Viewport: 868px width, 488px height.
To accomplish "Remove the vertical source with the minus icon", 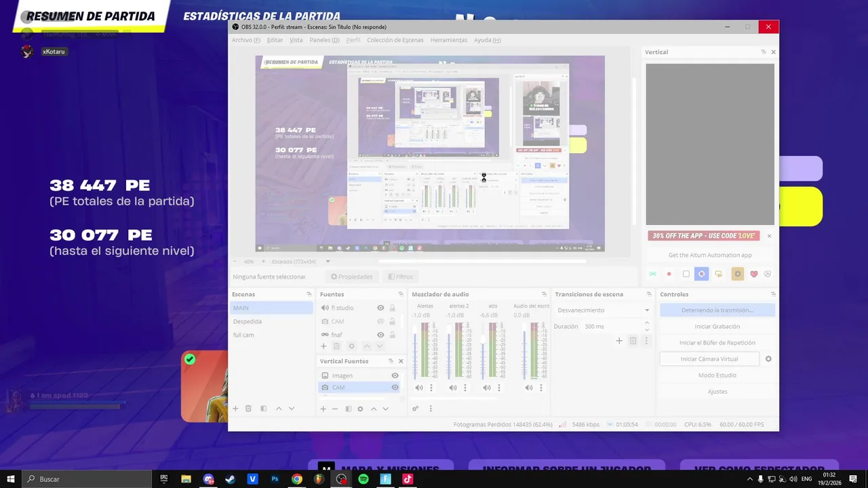I will (x=335, y=409).
